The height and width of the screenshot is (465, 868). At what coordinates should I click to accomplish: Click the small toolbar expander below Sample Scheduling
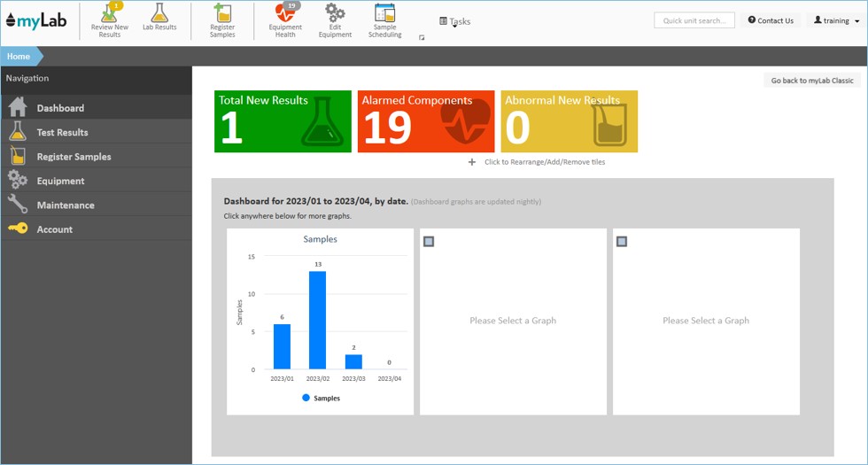click(422, 38)
